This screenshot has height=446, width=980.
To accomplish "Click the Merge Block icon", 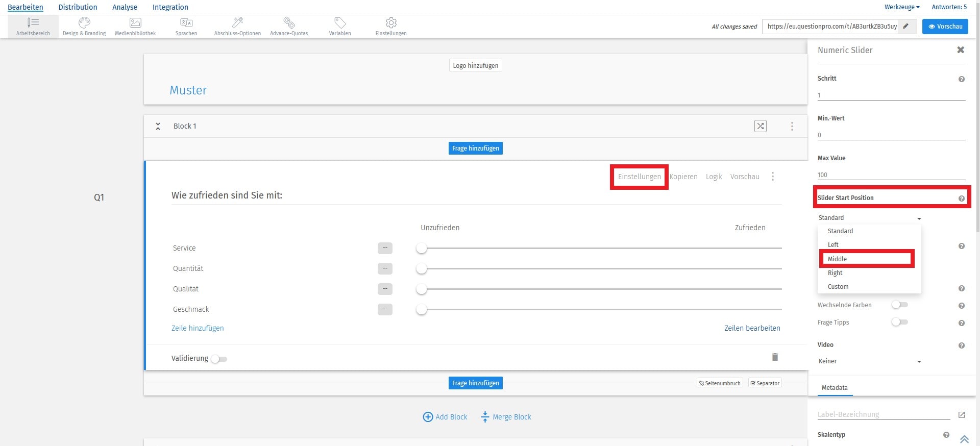I will click(x=485, y=417).
